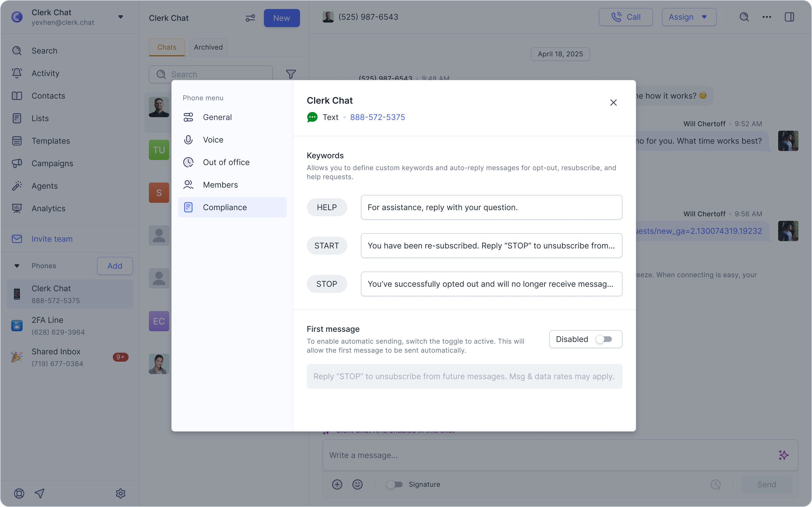This screenshot has height=507, width=812.
Task: Open Out of office in phone menu
Action: point(226,162)
